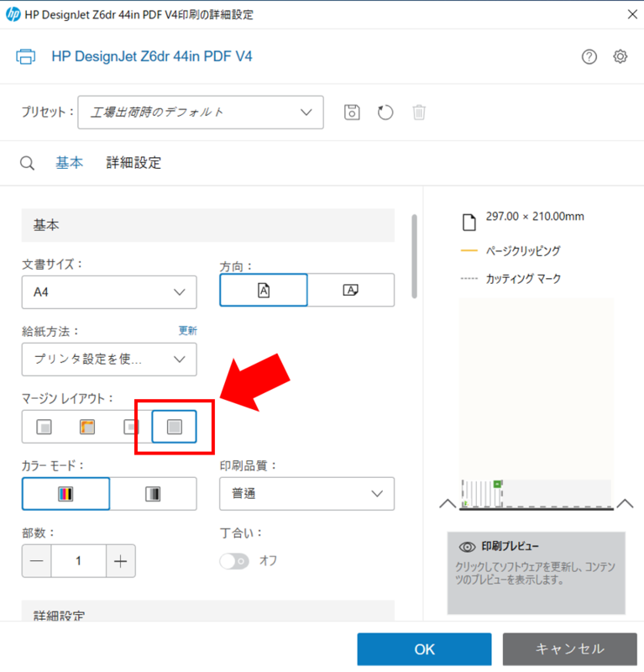Select portrait orientation
Screen dimensions: 644x672
(264, 290)
